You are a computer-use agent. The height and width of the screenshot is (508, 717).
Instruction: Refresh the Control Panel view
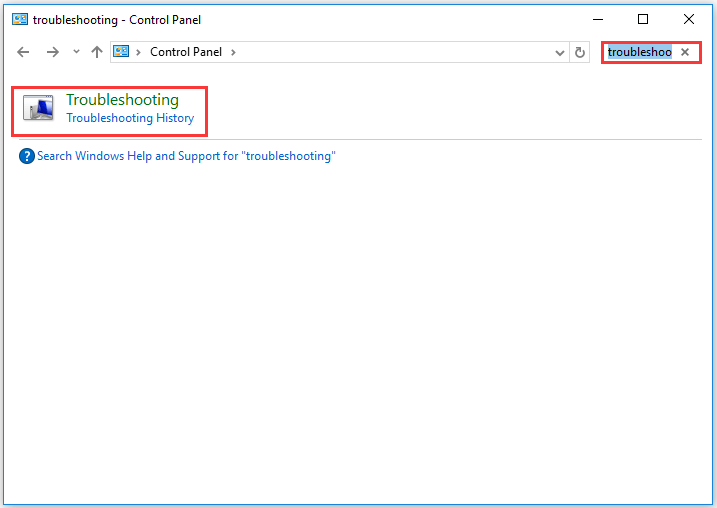tap(580, 53)
